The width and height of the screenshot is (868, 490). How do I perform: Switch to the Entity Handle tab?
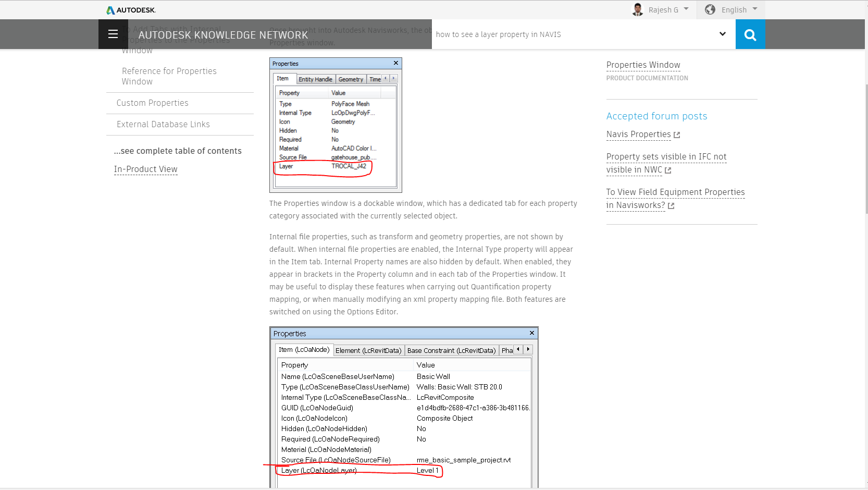point(315,79)
